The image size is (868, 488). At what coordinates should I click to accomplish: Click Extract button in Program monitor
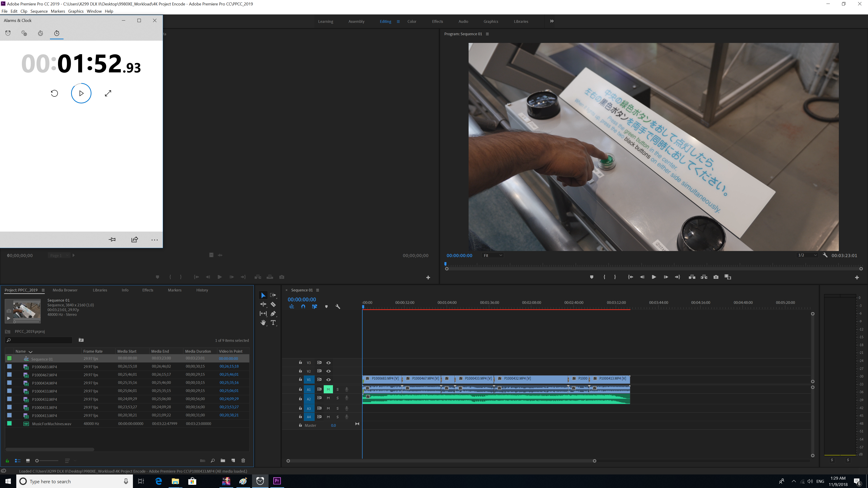point(704,277)
